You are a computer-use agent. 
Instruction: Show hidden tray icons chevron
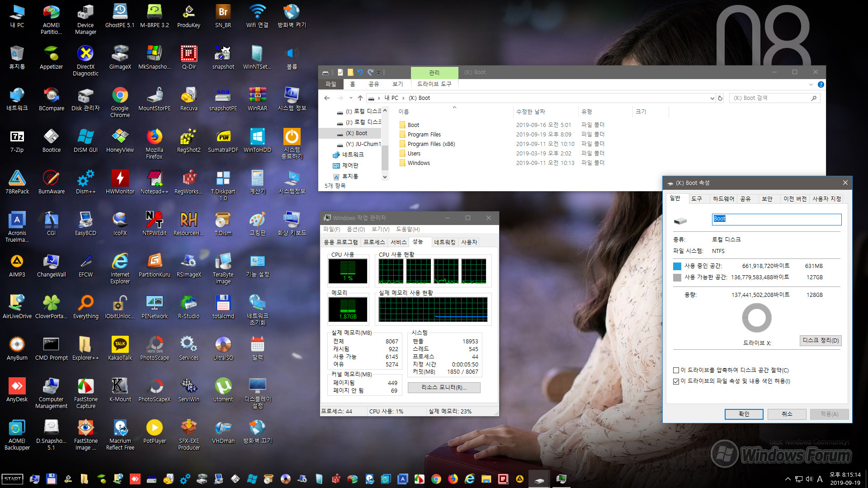[x=788, y=479]
